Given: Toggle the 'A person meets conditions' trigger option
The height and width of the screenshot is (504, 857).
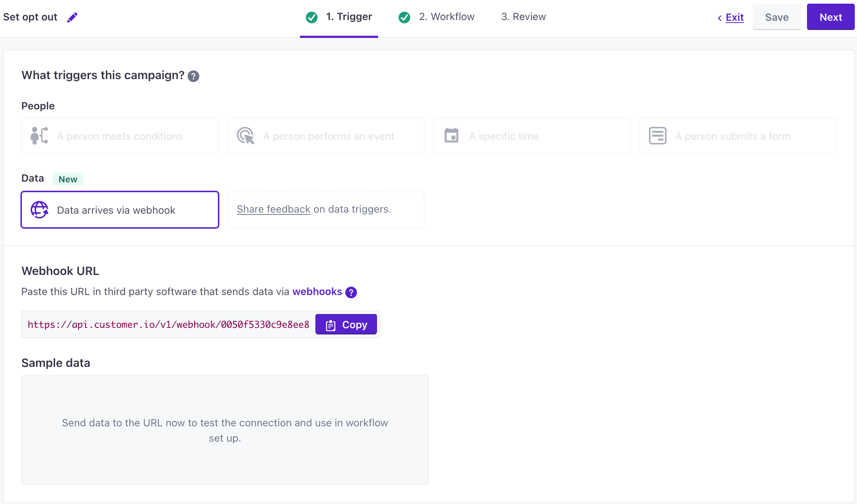Looking at the screenshot, I should 119,136.
